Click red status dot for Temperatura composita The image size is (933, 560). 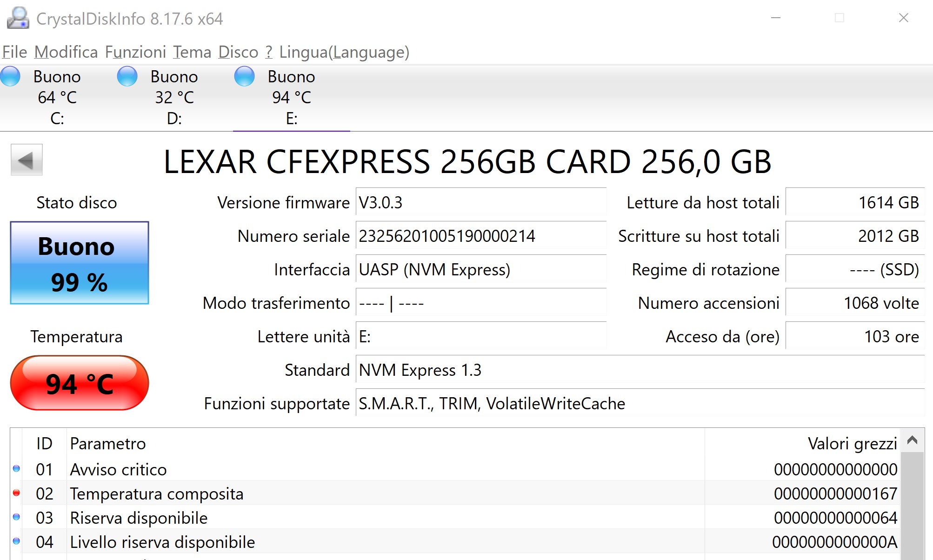(x=16, y=493)
